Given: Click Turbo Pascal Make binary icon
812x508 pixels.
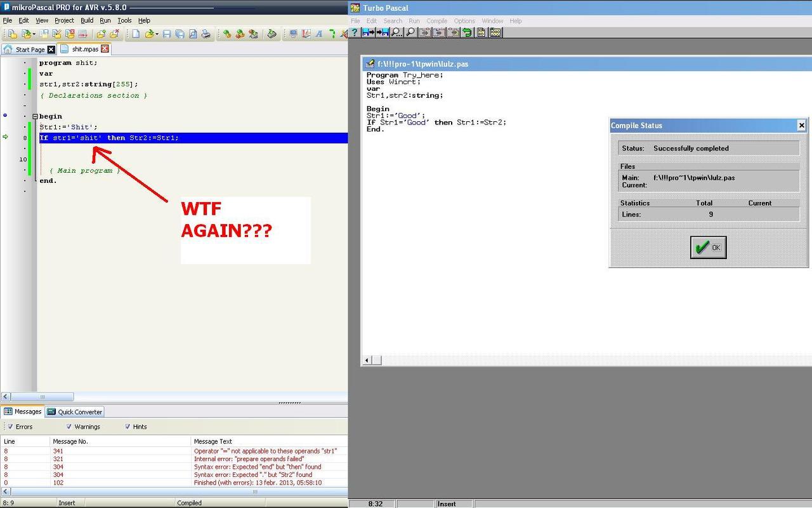Looking at the screenshot, I should pos(495,32).
